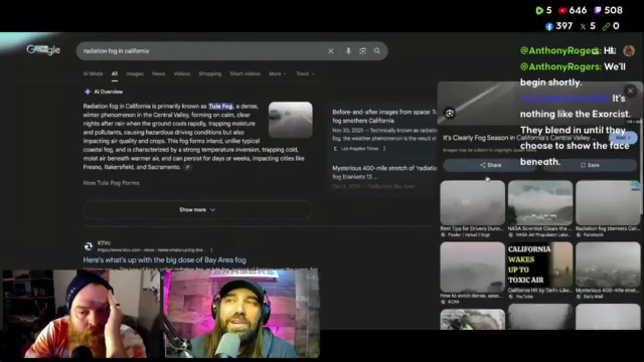Open the three-dot menu beside the KTVU URL
This screenshot has height=362, width=644.
pos(211,250)
